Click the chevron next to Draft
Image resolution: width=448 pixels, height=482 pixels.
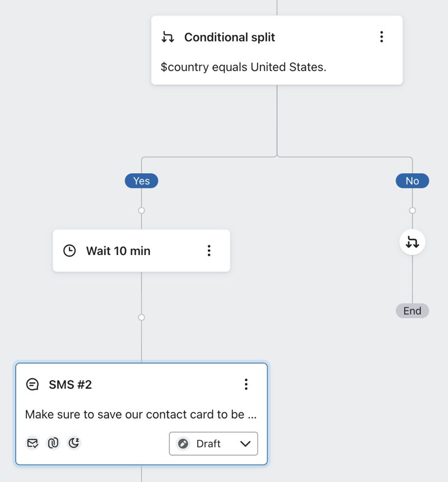pyautogui.click(x=245, y=443)
